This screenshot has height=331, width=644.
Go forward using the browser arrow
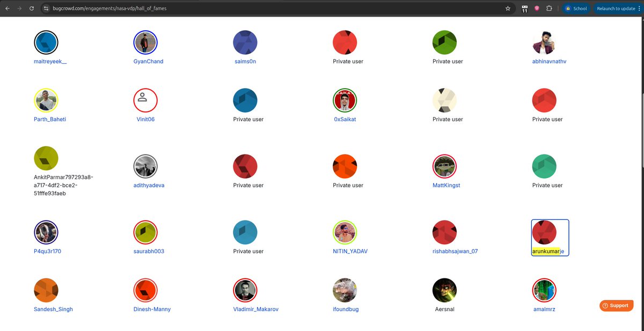[x=20, y=9]
